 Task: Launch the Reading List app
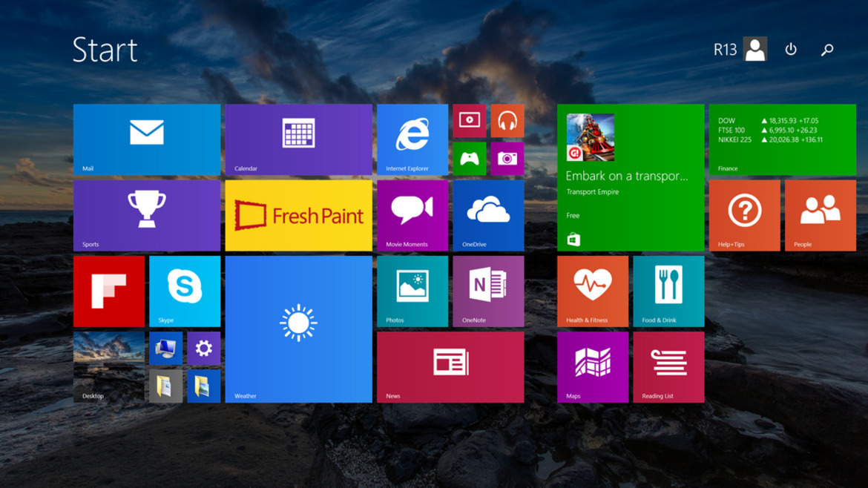668,366
